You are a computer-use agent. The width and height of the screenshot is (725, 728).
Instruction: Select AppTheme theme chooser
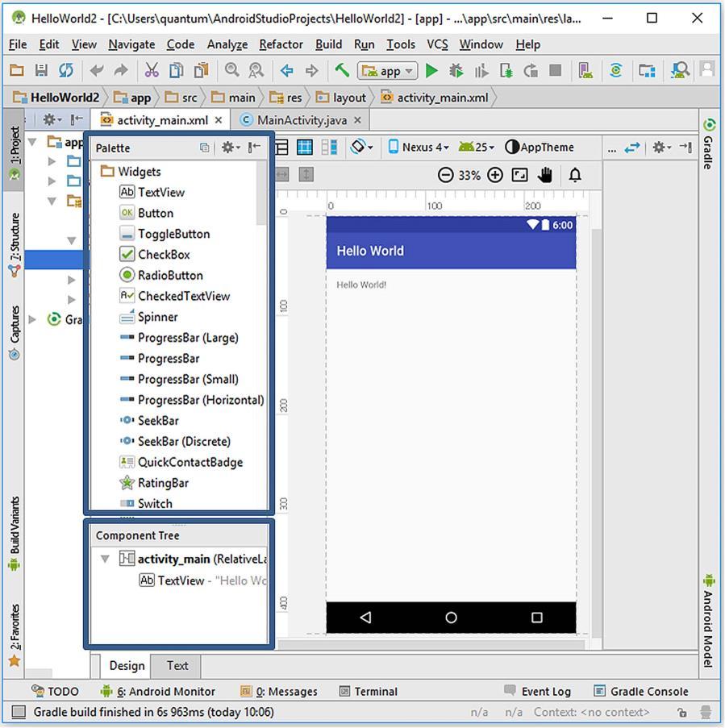click(540, 148)
